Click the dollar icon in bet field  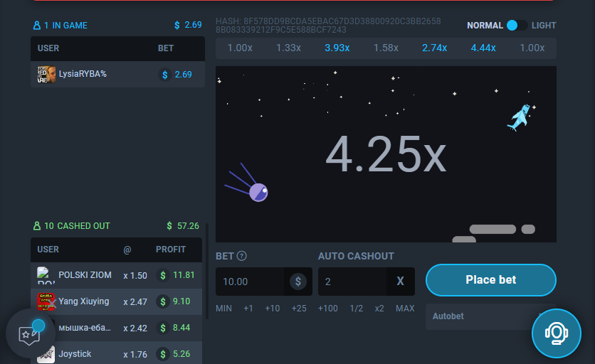click(298, 282)
